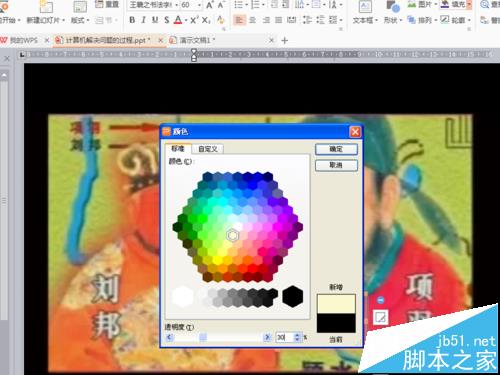
Task: Expand the 版式 layout dropdown arrow
Action: tap(88, 20)
